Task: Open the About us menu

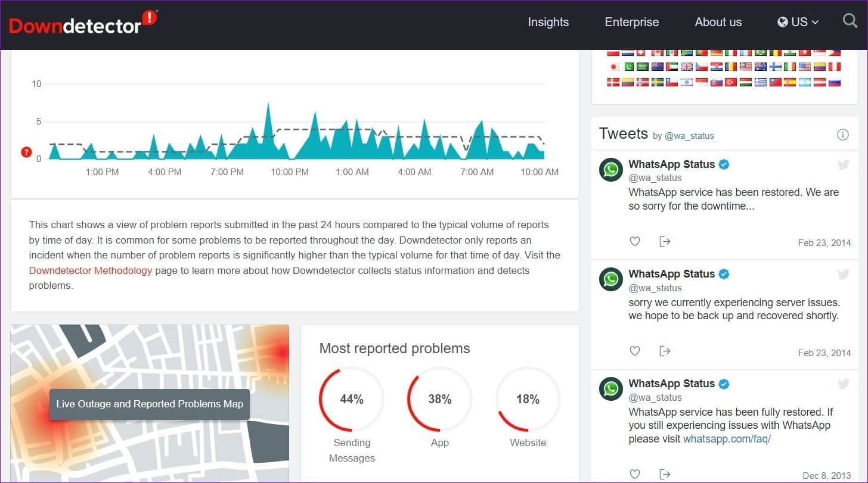Action: click(x=718, y=22)
